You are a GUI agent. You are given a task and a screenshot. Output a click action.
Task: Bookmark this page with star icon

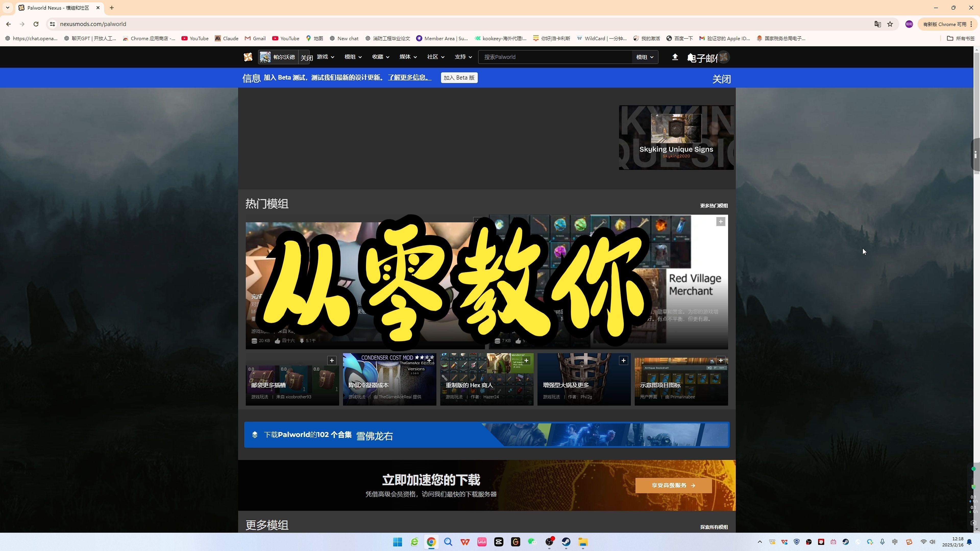(890, 24)
